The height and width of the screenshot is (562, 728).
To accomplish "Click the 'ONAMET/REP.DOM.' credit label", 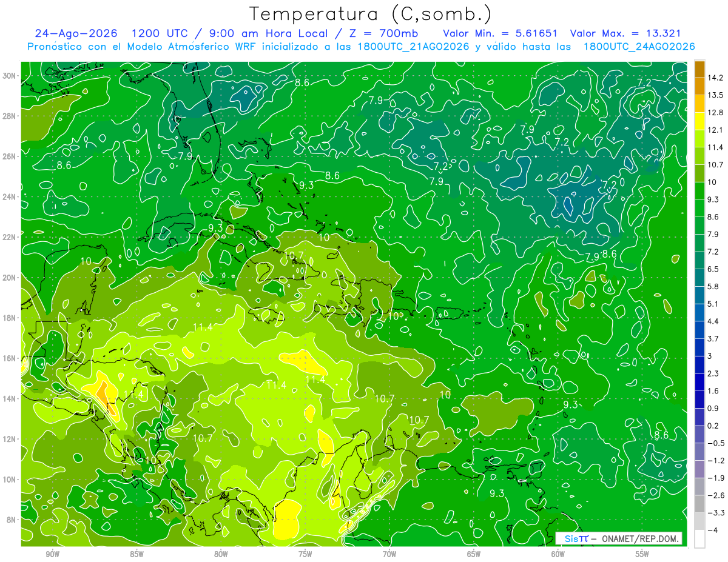I will tap(641, 538).
